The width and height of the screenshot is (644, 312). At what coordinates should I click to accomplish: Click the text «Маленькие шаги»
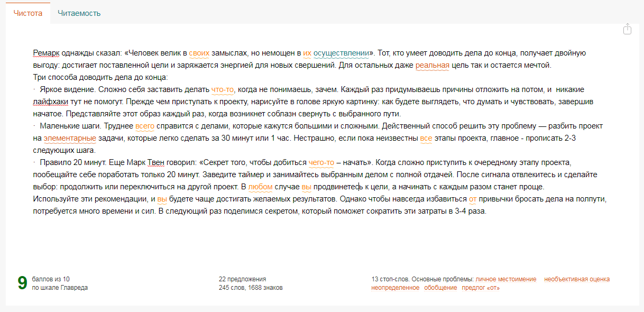(70, 126)
